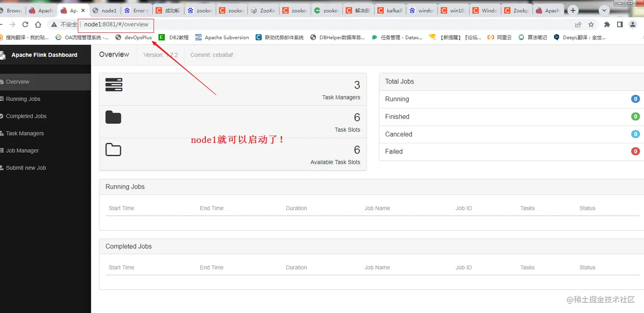Image resolution: width=644 pixels, height=313 pixels.
Task: Click End Time column in Running Jobs table
Action: coord(212,208)
